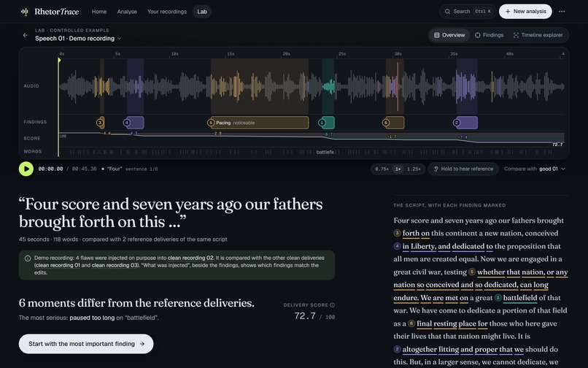
Task: Click the 00:00.00 current time readout
Action: (50, 169)
